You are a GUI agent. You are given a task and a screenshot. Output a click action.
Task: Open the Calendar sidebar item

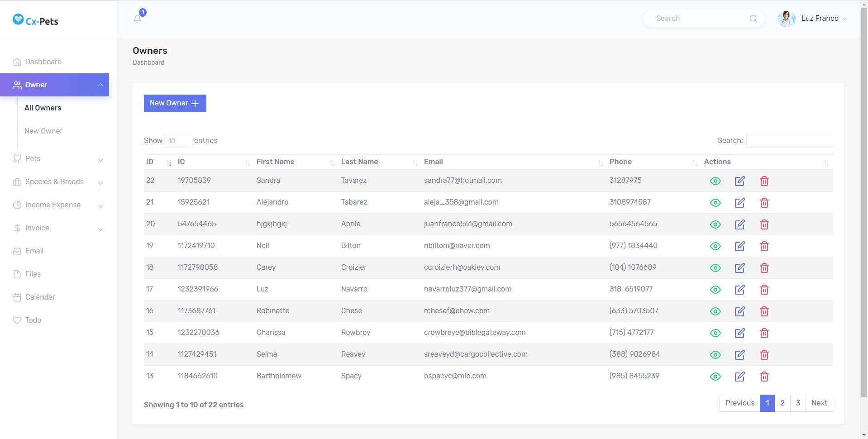40,297
